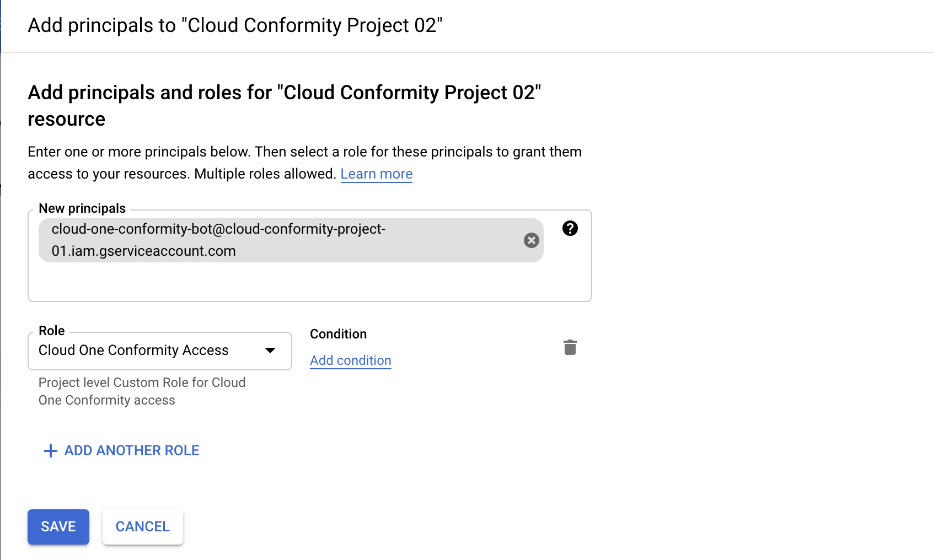Click the plus icon before ADD ANOTHER ROLE
Image resolution: width=933 pixels, height=560 pixels.
tap(50, 451)
